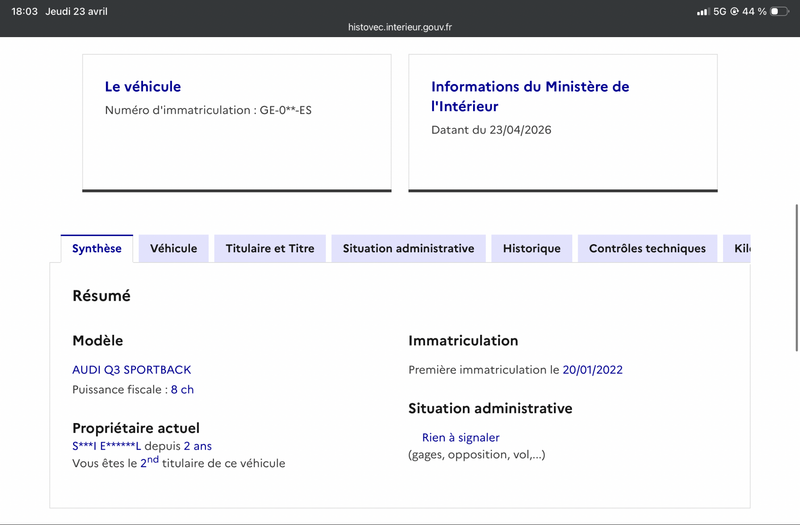Click the 2 ans ownership duration text
The image size is (800, 525).
[x=197, y=446]
